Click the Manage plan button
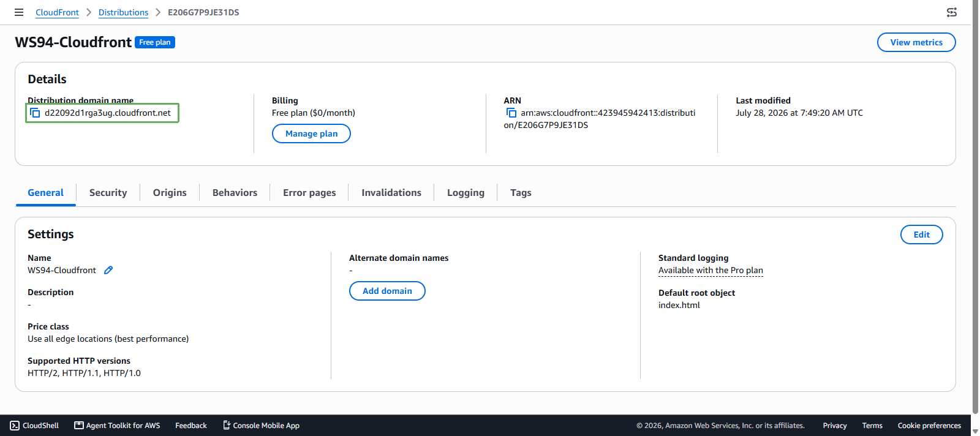 (x=311, y=133)
